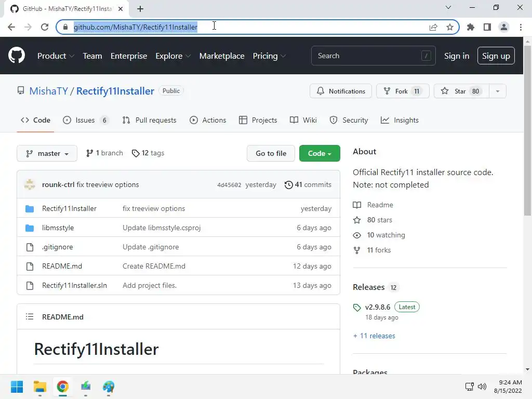Open the Wiki tab
532x399 pixels.
pyautogui.click(x=303, y=120)
